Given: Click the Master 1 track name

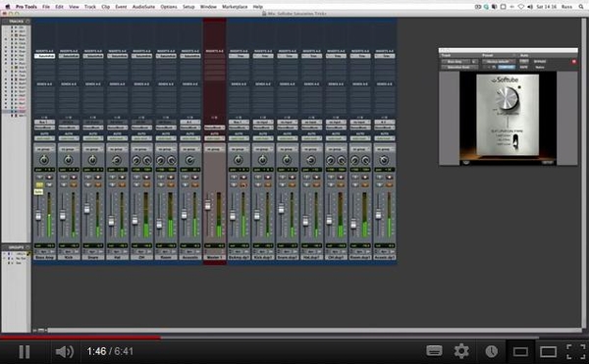Looking at the screenshot, I should pyautogui.click(x=214, y=257).
